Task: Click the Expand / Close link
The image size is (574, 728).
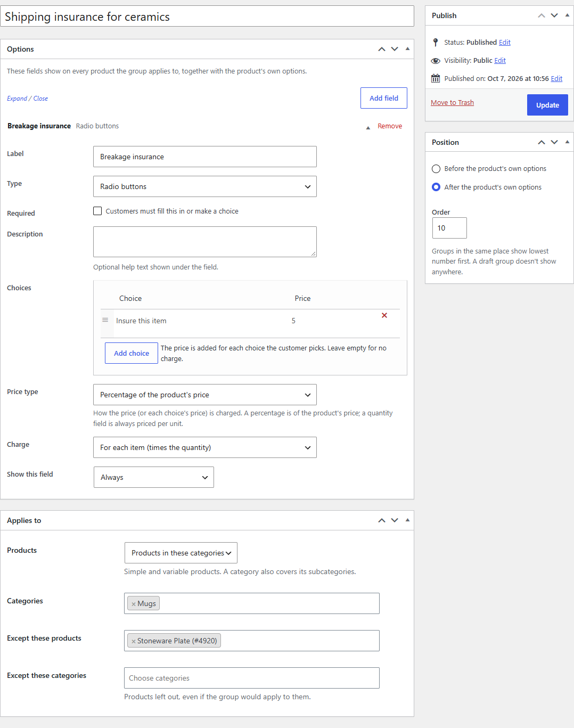Action: pyautogui.click(x=27, y=99)
